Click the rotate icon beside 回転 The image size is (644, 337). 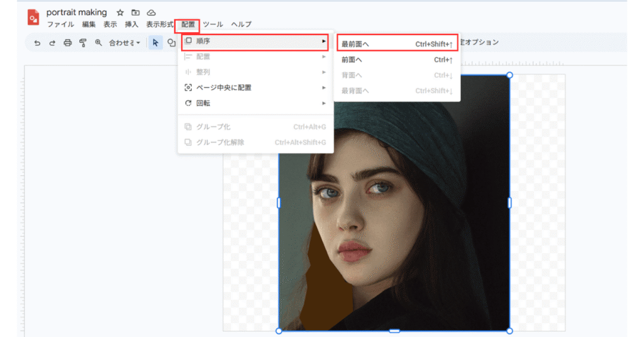pos(188,103)
